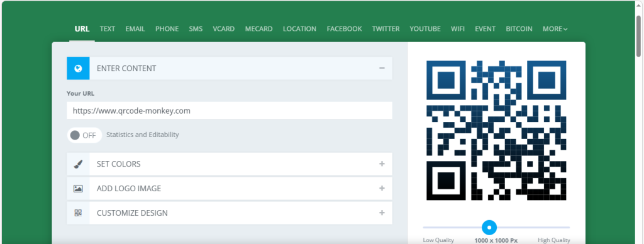
Task: Click the Your URL input field
Action: tap(230, 111)
